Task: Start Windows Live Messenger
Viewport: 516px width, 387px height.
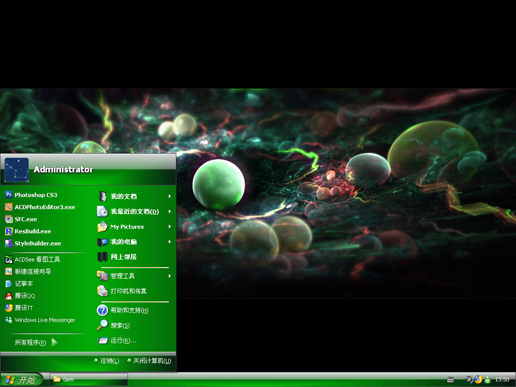Action: 40,320
